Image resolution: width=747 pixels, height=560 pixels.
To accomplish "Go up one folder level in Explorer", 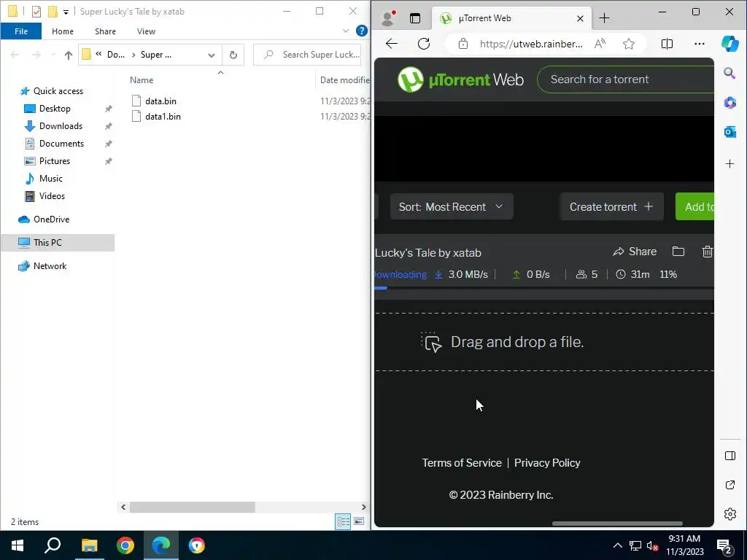I will 68,55.
